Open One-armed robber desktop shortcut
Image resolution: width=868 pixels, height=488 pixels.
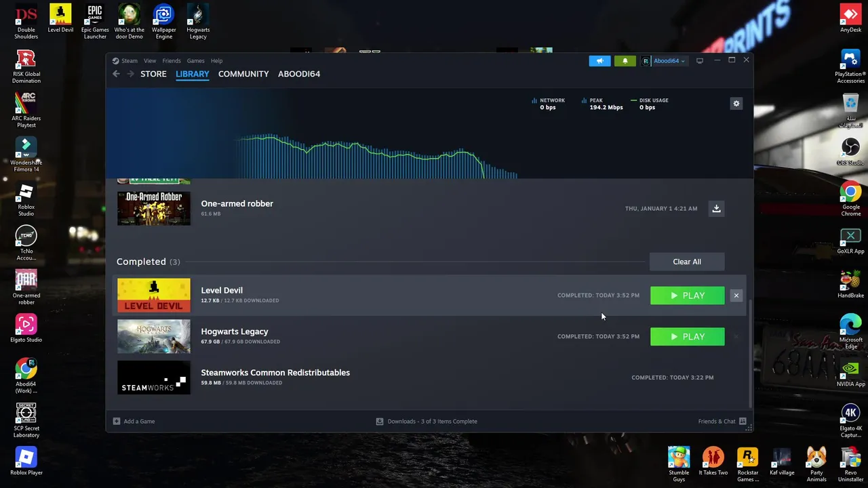[x=26, y=287]
